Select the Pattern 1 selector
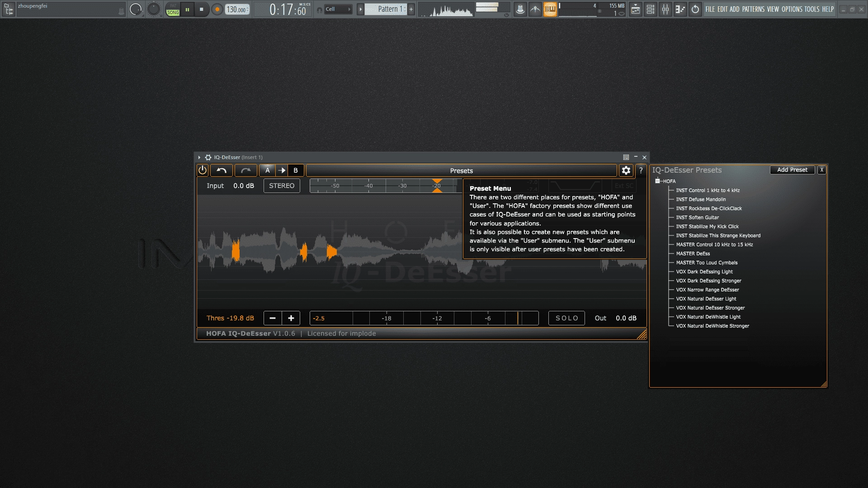 [386, 9]
